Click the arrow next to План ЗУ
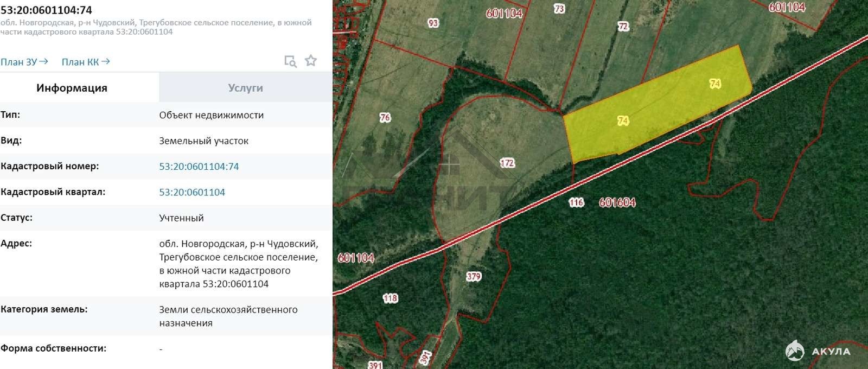868x369 pixels. (x=44, y=61)
